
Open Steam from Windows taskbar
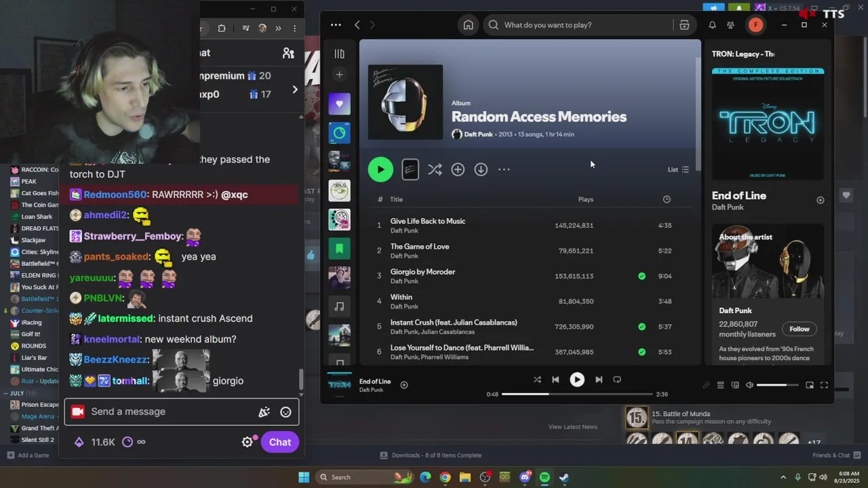point(564,477)
